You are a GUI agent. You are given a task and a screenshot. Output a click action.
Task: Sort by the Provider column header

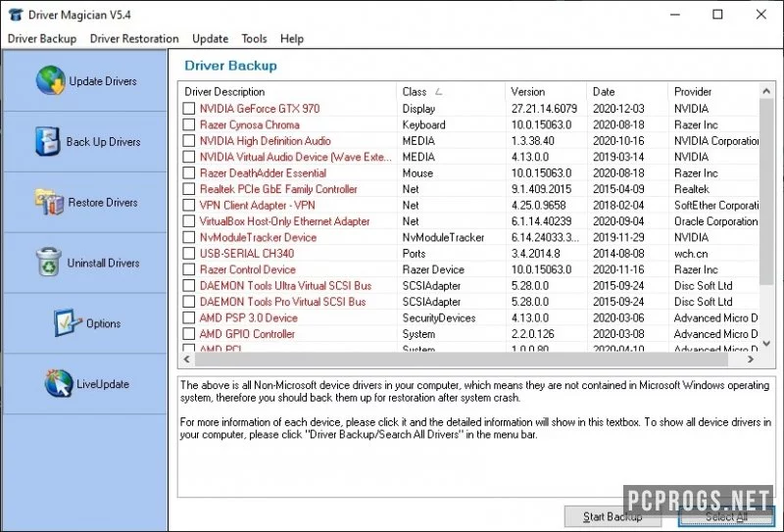(x=713, y=91)
